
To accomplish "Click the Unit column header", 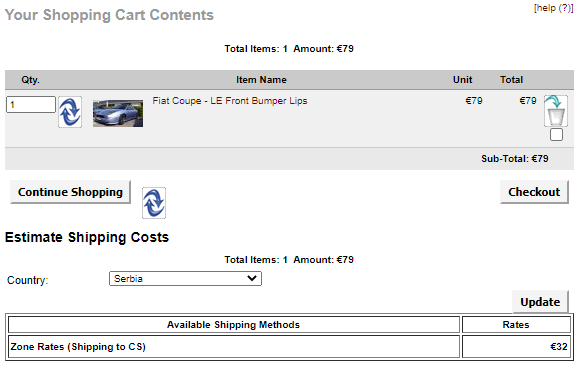I will click(x=462, y=80).
